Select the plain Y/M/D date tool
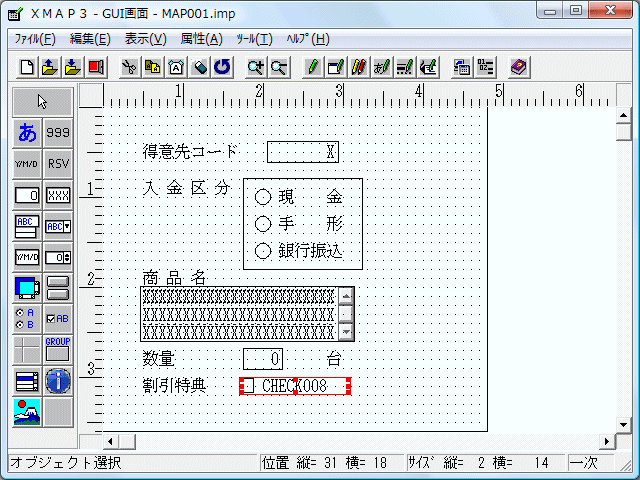This screenshot has height=480, width=640. coord(27,164)
